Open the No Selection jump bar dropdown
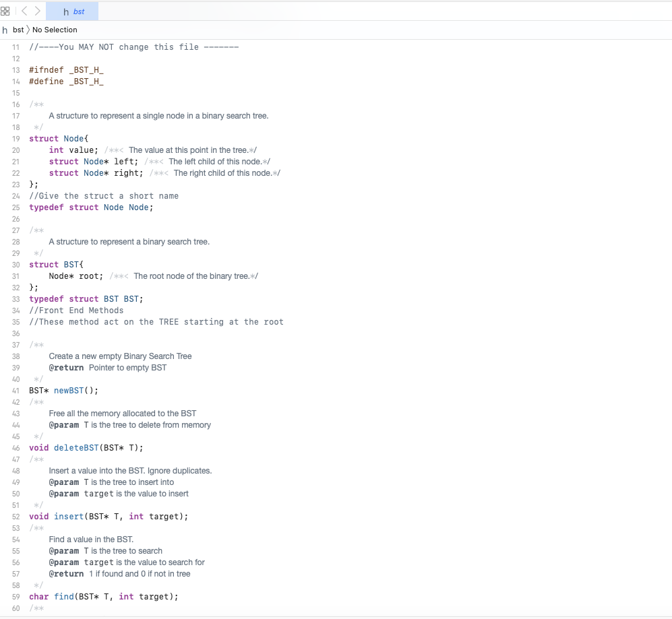 (55, 30)
